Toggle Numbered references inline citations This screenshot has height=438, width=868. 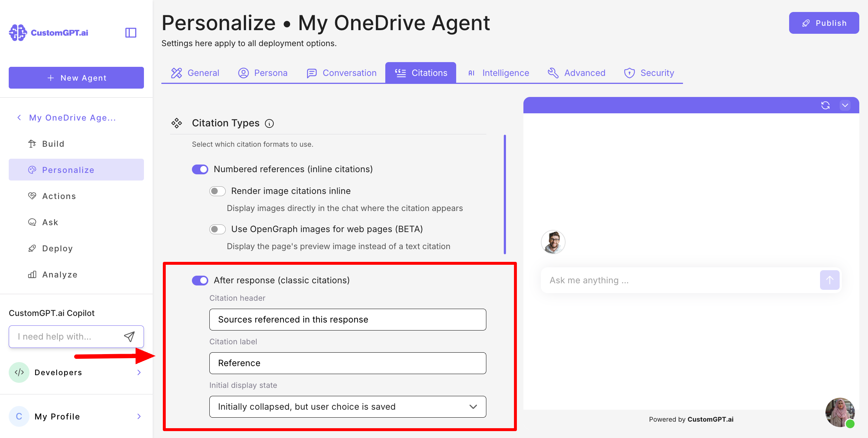pos(200,169)
